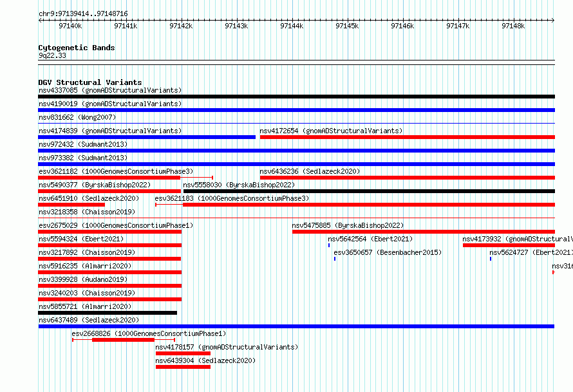Image resolution: width=573 pixels, height=392 pixels.
Task: Click the red esv2668826 variant bar
Action: tap(123, 340)
